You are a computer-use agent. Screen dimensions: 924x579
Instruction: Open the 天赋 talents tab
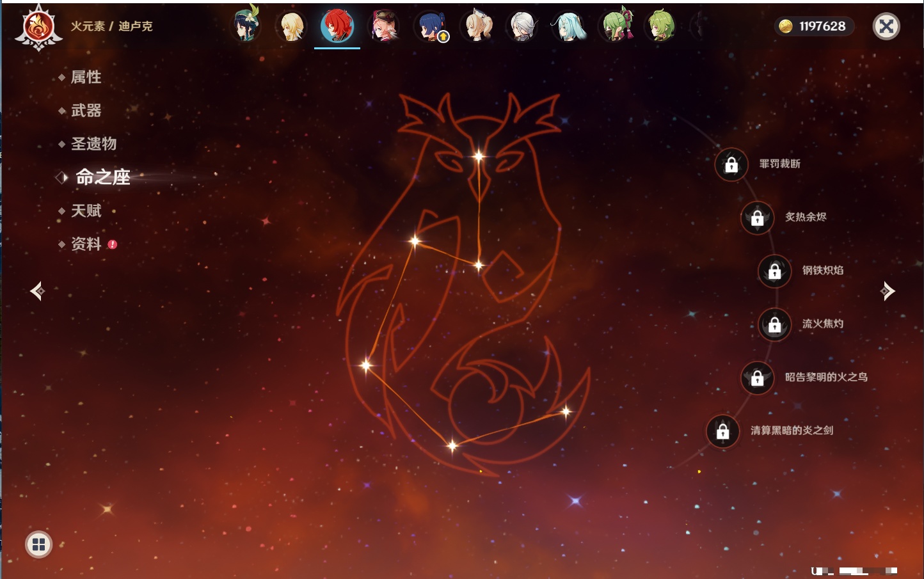click(x=86, y=210)
